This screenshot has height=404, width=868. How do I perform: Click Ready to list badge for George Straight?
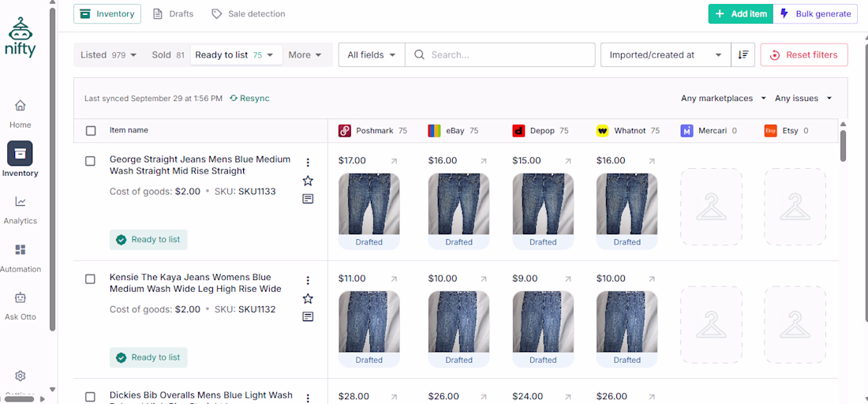[x=148, y=240]
